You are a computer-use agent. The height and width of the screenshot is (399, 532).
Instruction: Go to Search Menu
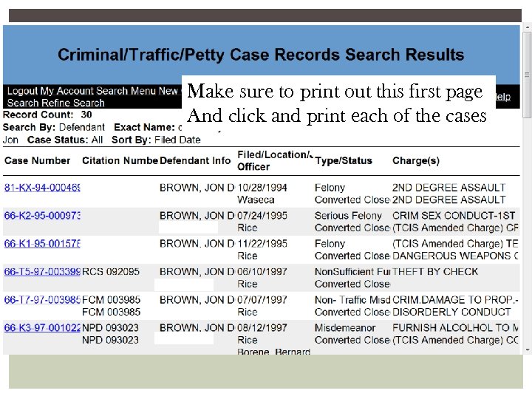(x=126, y=91)
